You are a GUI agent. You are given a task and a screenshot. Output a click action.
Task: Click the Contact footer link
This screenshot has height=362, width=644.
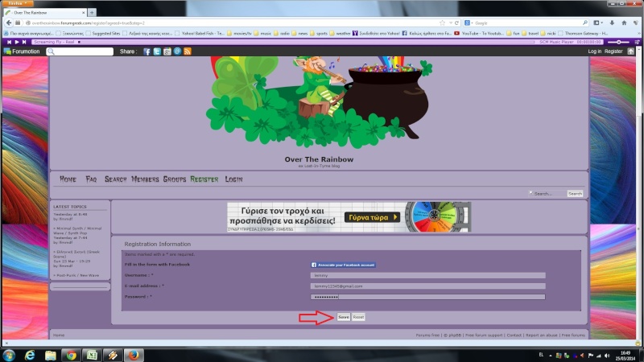514,335
